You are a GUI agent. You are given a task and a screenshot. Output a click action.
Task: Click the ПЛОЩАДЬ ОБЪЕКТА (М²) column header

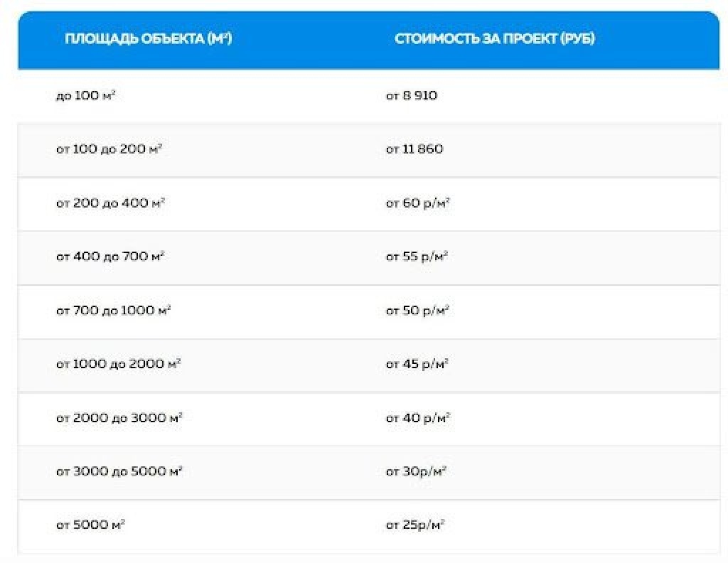click(148, 39)
